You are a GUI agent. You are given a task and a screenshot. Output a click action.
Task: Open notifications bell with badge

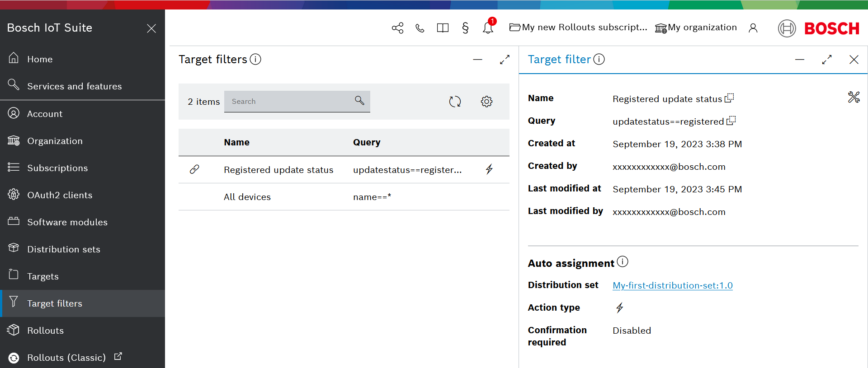pos(488,28)
